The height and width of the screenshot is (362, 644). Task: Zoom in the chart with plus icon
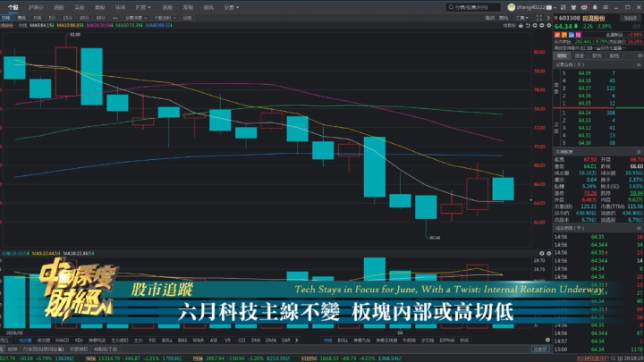click(x=535, y=25)
